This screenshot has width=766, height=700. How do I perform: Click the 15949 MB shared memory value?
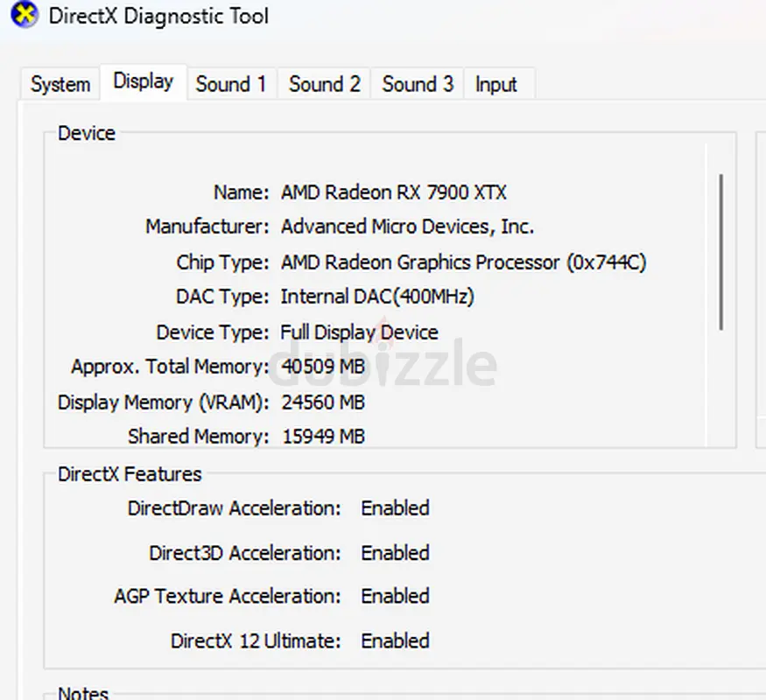[x=323, y=437]
